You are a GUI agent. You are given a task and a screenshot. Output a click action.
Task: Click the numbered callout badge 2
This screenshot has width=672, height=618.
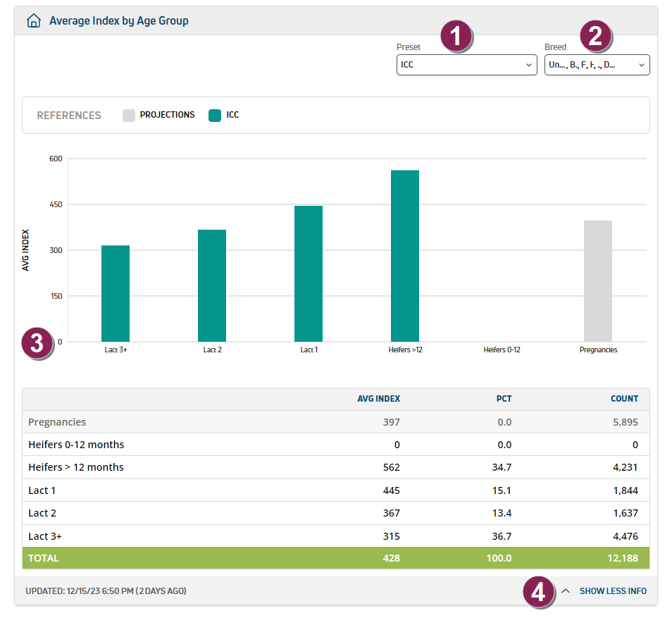595,36
